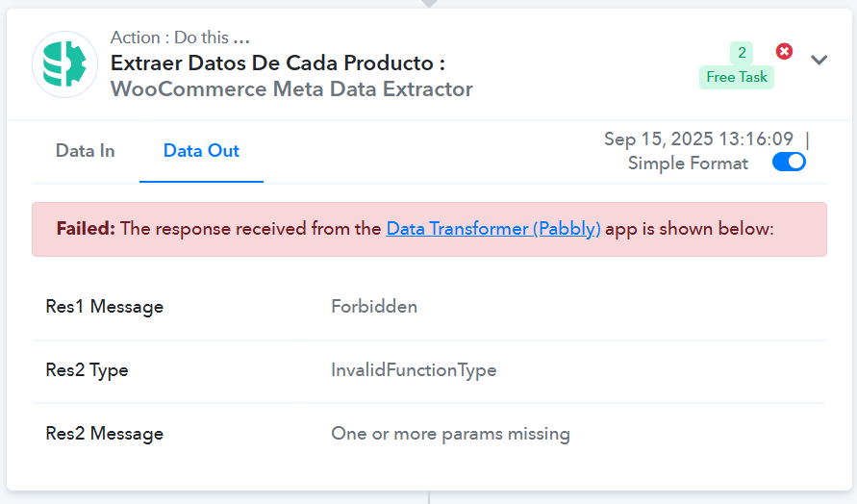This screenshot has width=857, height=504.
Task: Click the Free Task label badge
Action: click(737, 77)
